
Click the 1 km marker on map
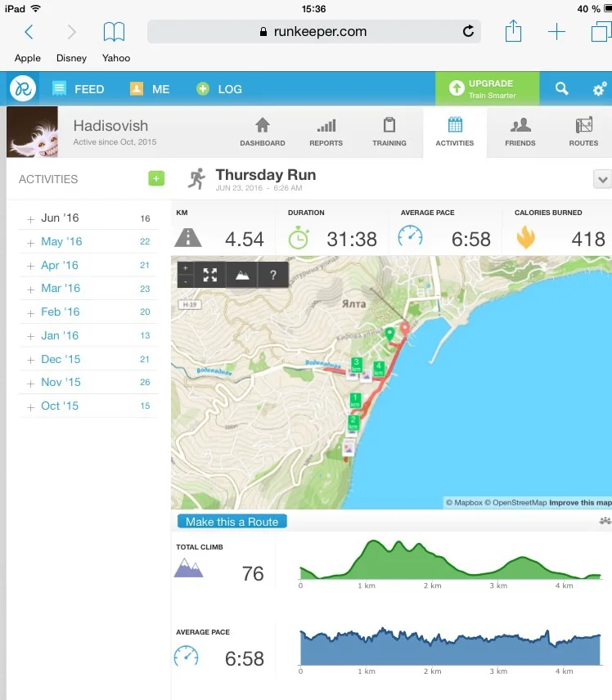coord(355,401)
